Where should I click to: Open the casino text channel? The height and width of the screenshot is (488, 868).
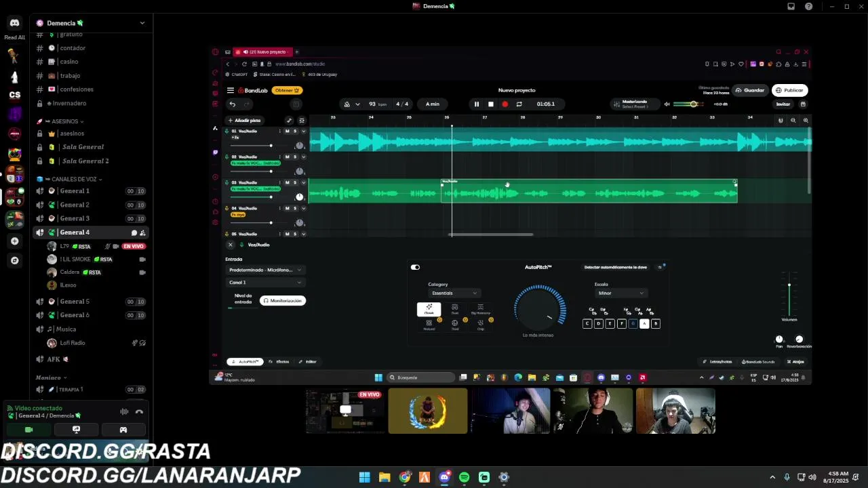[92, 62]
